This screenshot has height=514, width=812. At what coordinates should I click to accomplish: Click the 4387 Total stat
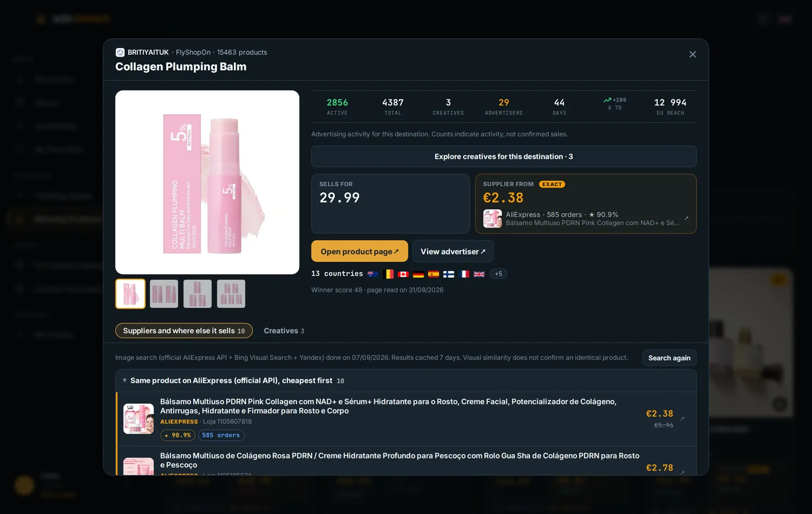(x=393, y=106)
